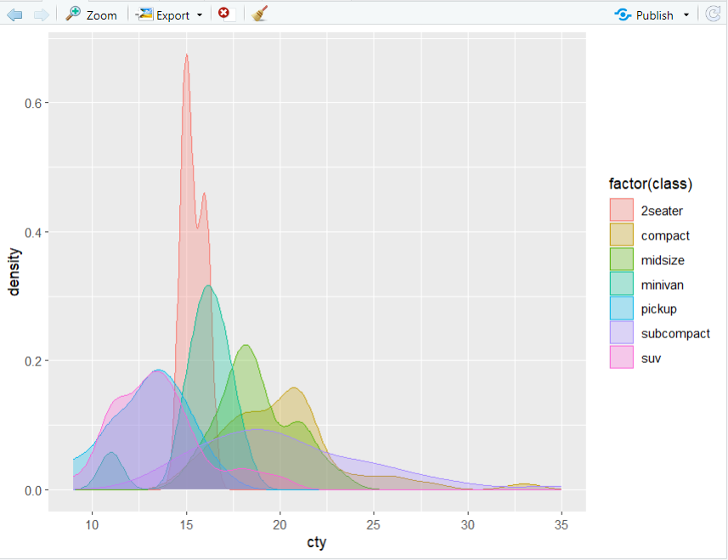Click the y-axis tick label 0.2
728x560 pixels.
point(33,361)
